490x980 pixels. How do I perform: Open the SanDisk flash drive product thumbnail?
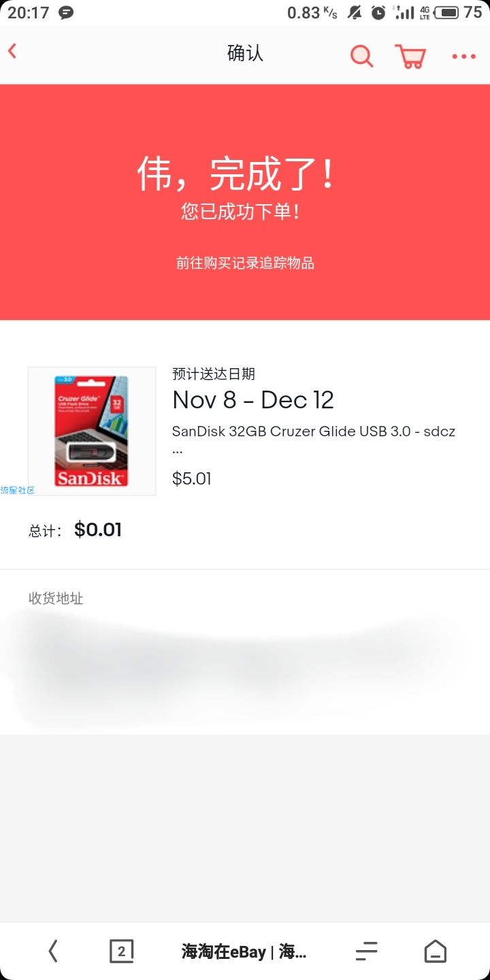pos(92,431)
